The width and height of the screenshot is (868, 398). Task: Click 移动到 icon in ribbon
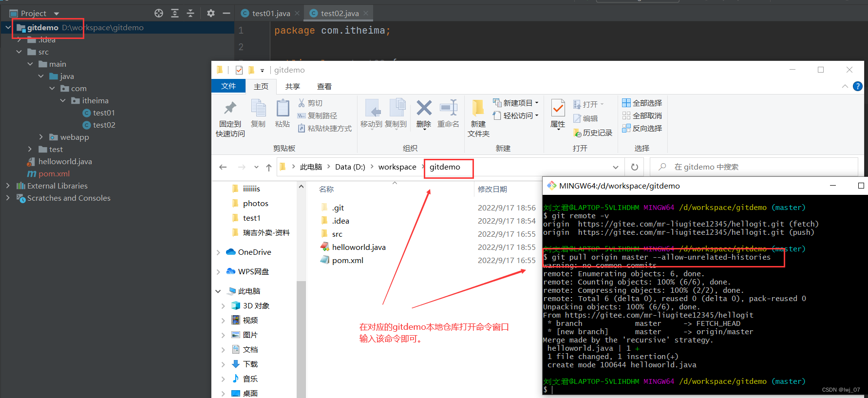tap(372, 108)
